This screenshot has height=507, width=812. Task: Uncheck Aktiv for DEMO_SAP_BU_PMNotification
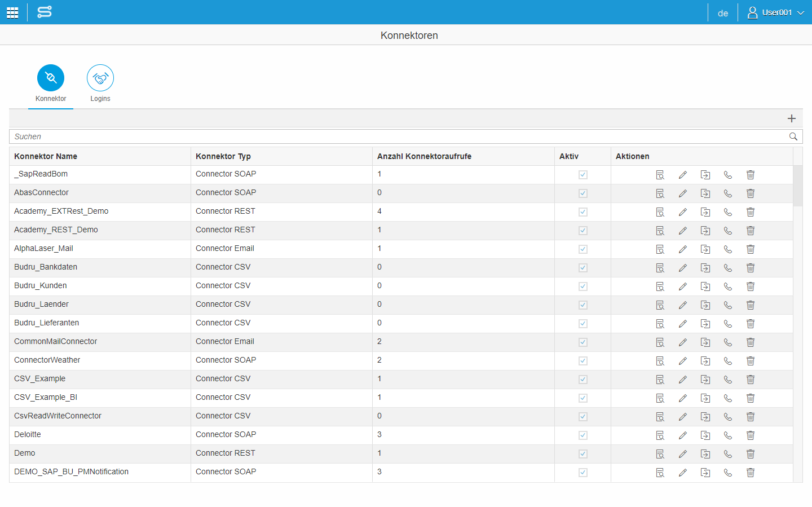(x=582, y=473)
